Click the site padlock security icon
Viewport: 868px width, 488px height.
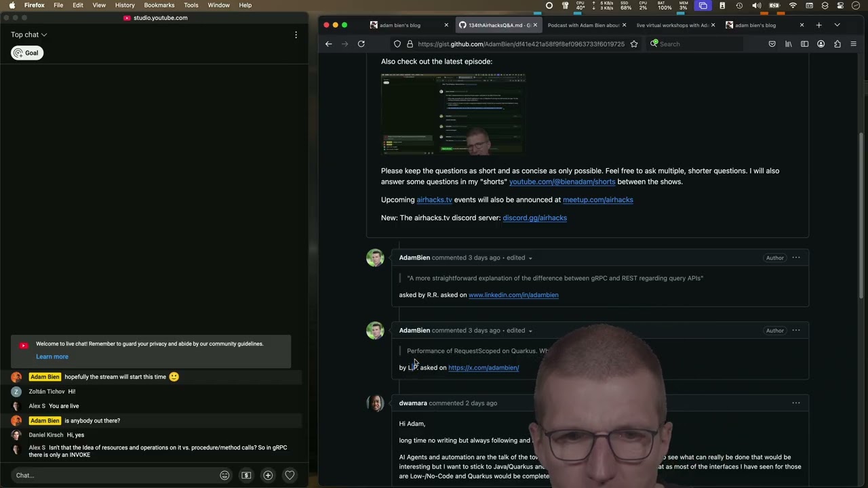pos(410,44)
